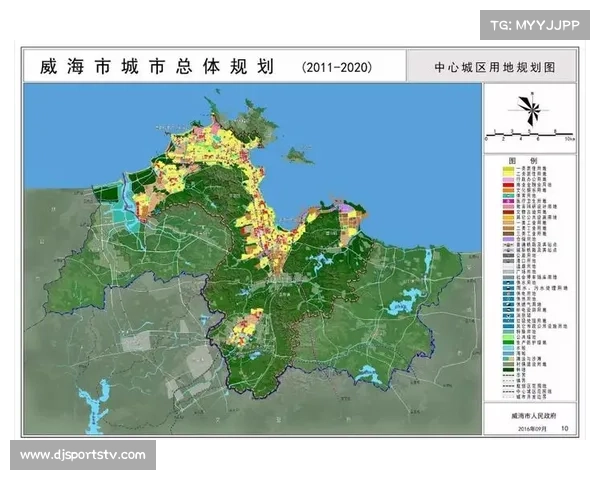Click the yellow urban cluster in the south
Screen dimensions: 600x480
coord(243,328)
